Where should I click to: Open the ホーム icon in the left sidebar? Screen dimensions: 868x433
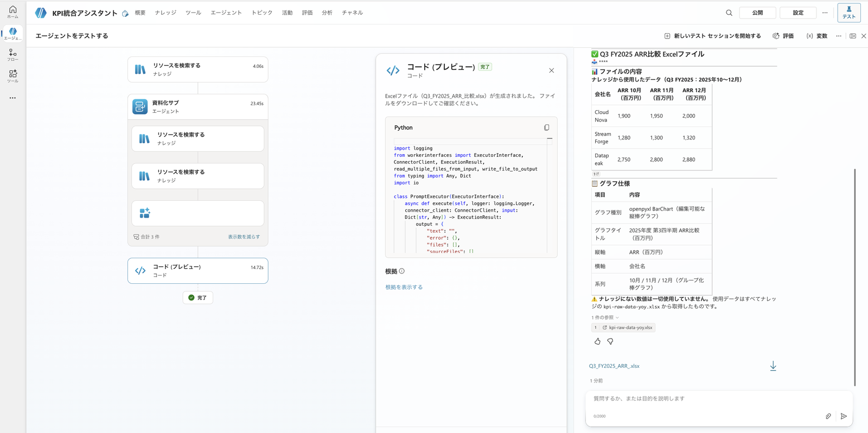click(12, 12)
